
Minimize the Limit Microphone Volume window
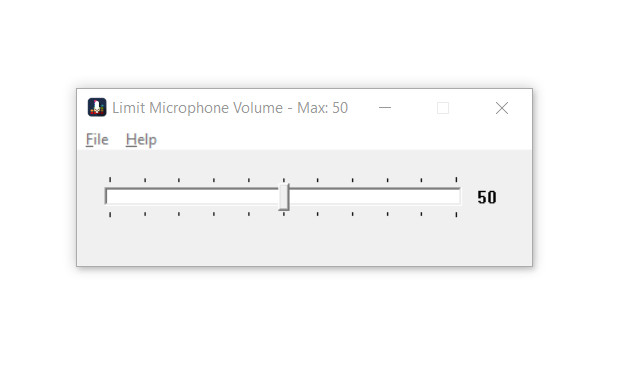click(385, 108)
